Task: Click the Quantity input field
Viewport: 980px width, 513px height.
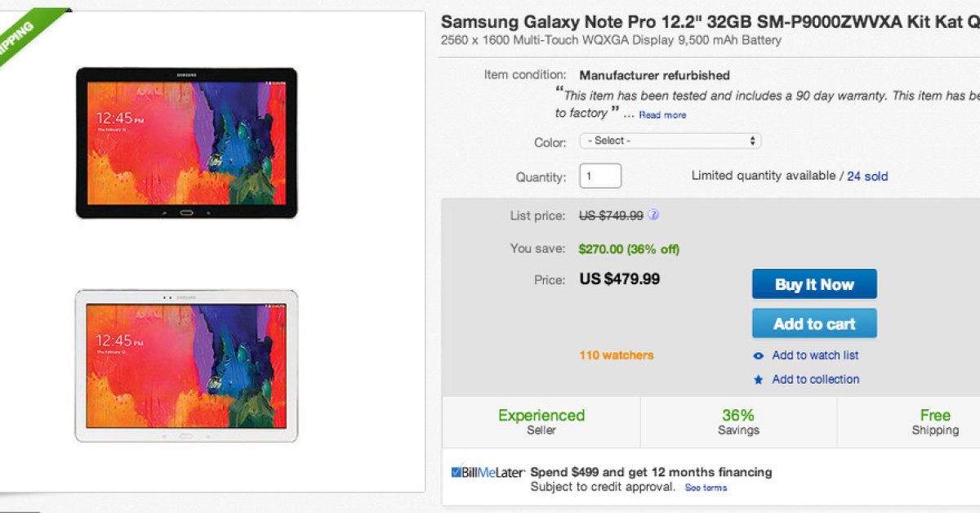Action: coord(600,176)
